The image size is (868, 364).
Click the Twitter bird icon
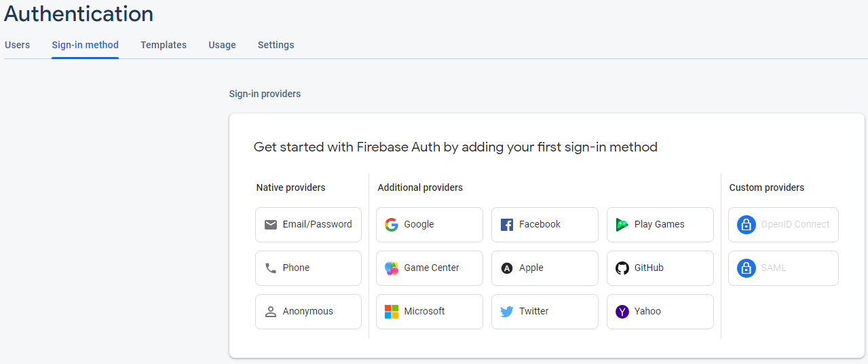tap(507, 312)
